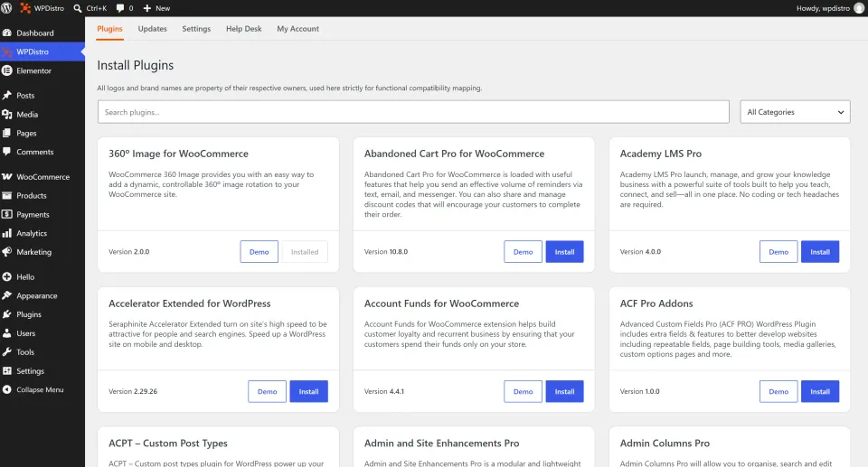868x467 pixels.
Task: Click Version 2.29.26 text
Action: point(133,391)
